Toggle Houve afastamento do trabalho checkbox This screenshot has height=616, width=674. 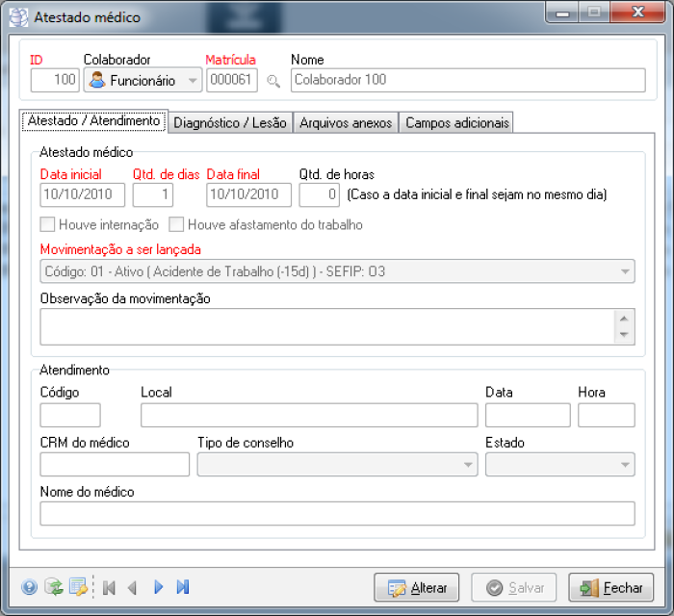click(176, 225)
